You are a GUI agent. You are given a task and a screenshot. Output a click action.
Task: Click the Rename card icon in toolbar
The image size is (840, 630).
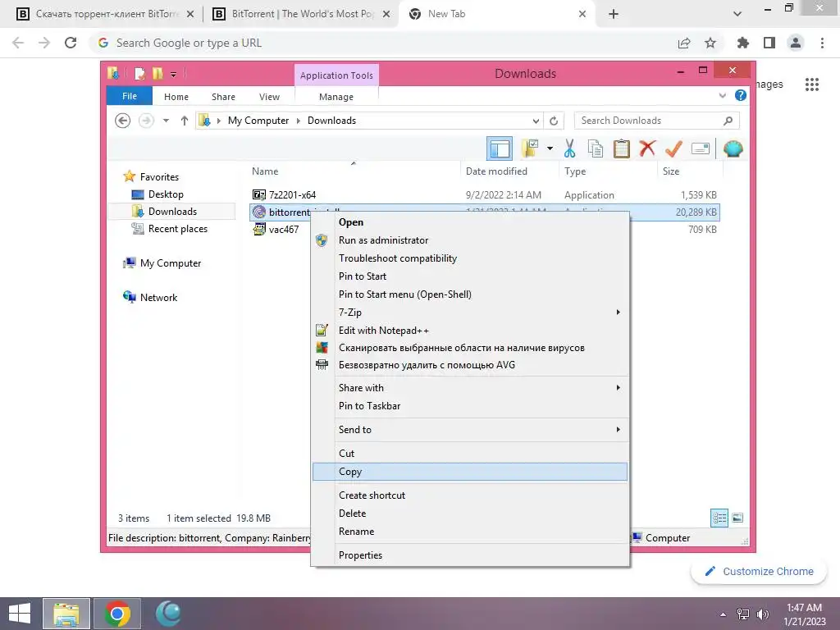click(x=701, y=148)
